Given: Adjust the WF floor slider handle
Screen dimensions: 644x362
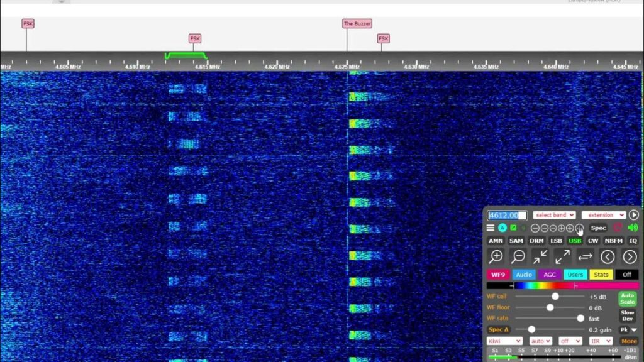Looking at the screenshot, I should [550, 307].
